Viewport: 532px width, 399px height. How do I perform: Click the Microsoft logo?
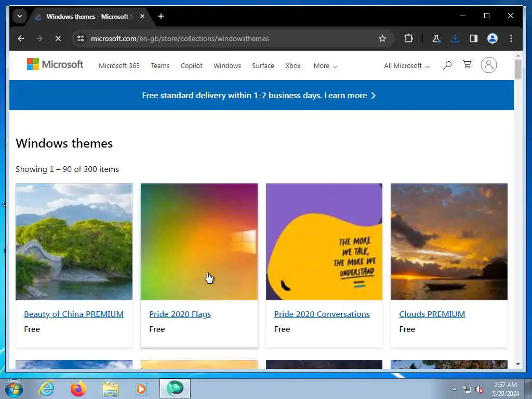(55, 64)
